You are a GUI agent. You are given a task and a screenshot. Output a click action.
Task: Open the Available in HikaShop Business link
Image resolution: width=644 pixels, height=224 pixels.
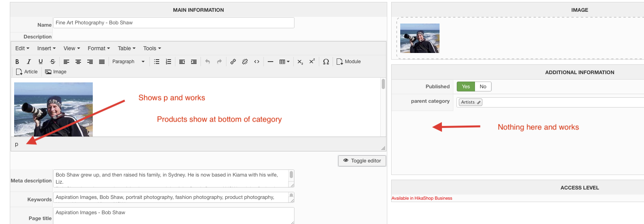(x=421, y=199)
